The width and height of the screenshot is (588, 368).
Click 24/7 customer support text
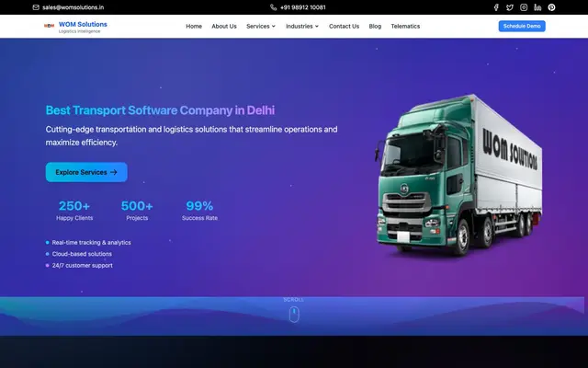pyautogui.click(x=82, y=266)
